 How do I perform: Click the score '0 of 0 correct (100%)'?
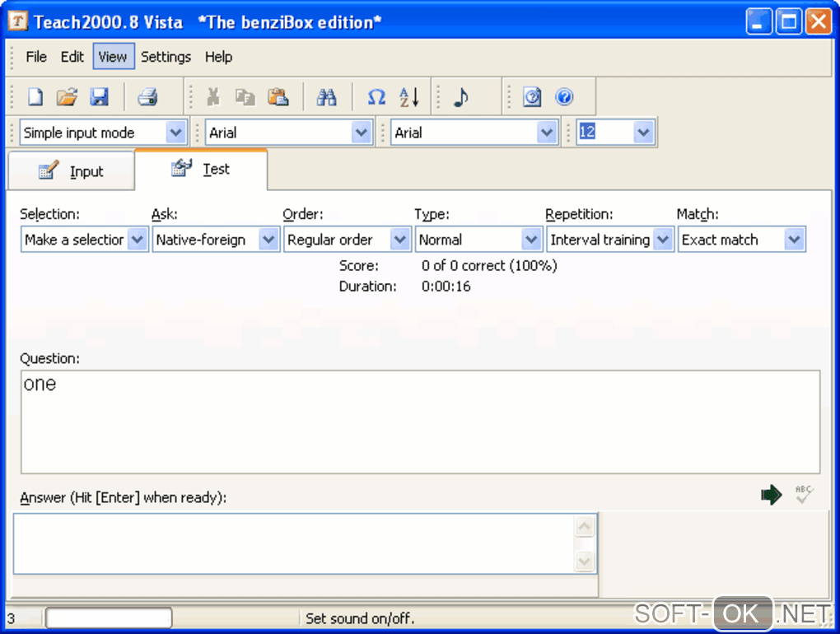[489, 266]
